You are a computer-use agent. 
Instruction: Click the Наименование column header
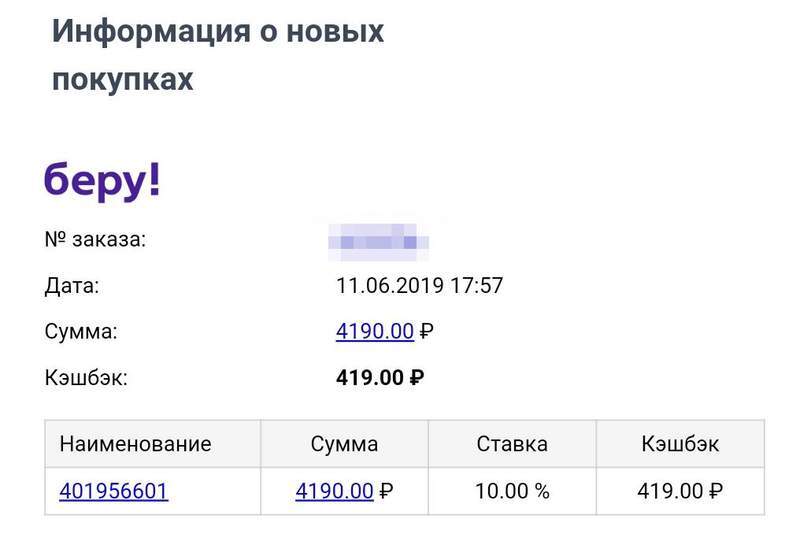(135, 444)
